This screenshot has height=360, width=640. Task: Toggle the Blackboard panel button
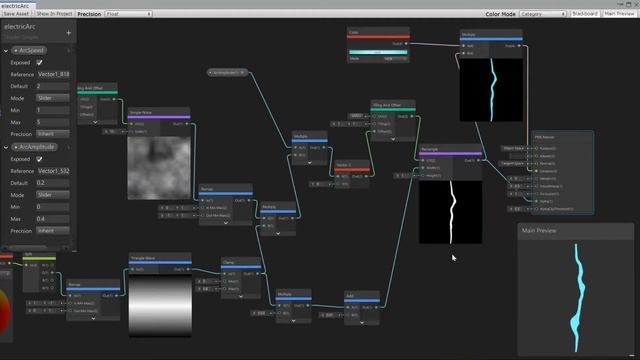click(x=584, y=14)
